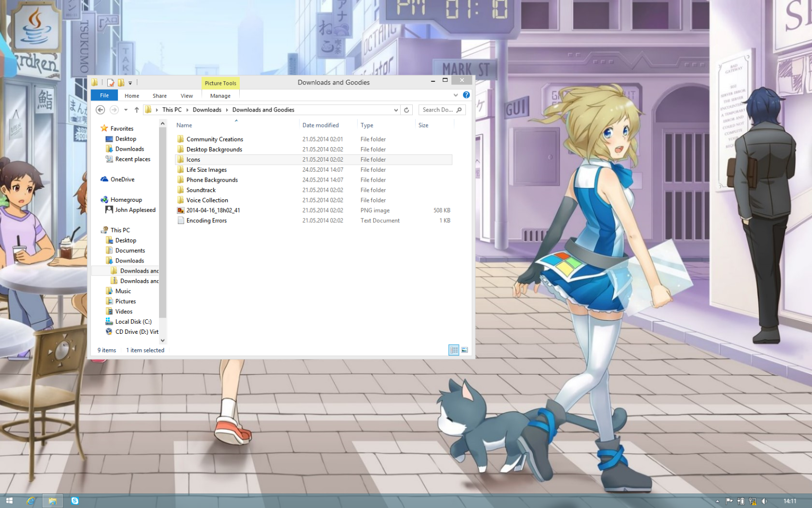
Task: Customize Quick Access Toolbar dropdown
Action: pyautogui.click(x=130, y=83)
